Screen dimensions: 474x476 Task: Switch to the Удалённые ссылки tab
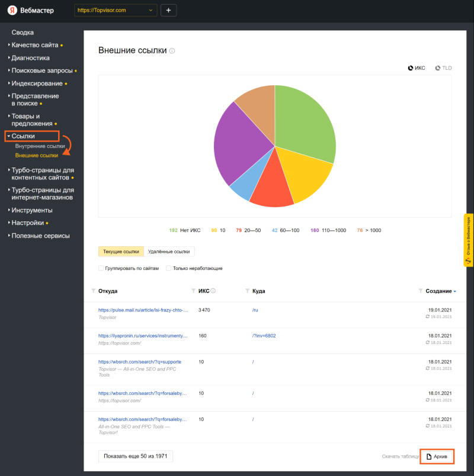point(169,252)
